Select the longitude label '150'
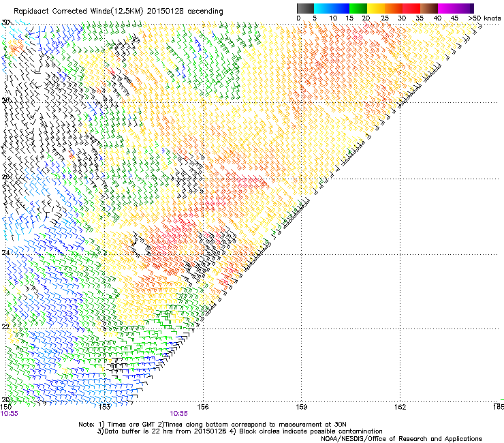504x443 pixels. point(6,407)
